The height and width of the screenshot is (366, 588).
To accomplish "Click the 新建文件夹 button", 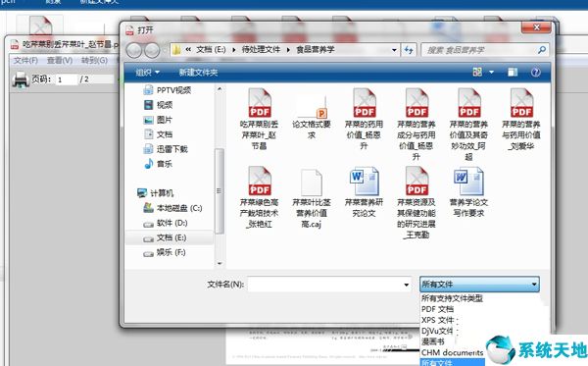I will click(198, 72).
